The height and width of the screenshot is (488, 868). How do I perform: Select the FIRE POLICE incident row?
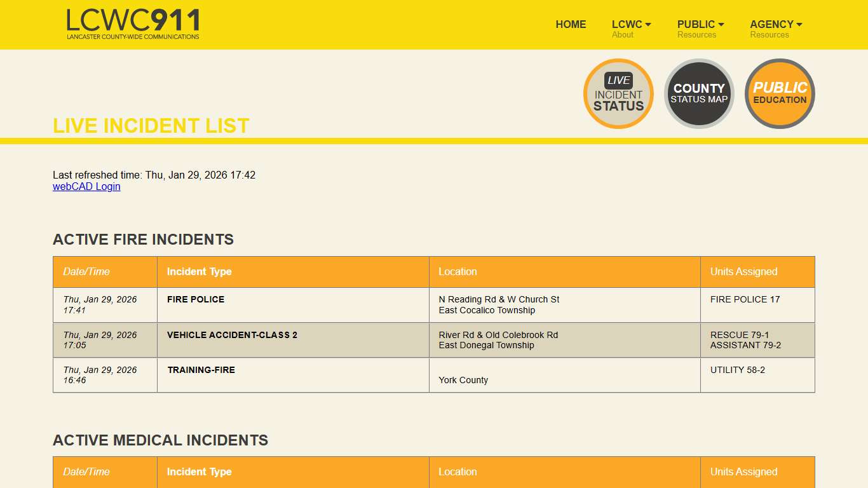(195, 299)
